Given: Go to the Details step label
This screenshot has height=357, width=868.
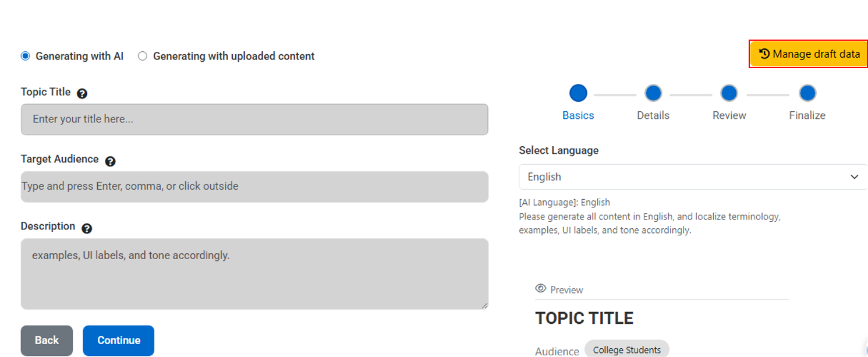Looking at the screenshot, I should (x=653, y=115).
